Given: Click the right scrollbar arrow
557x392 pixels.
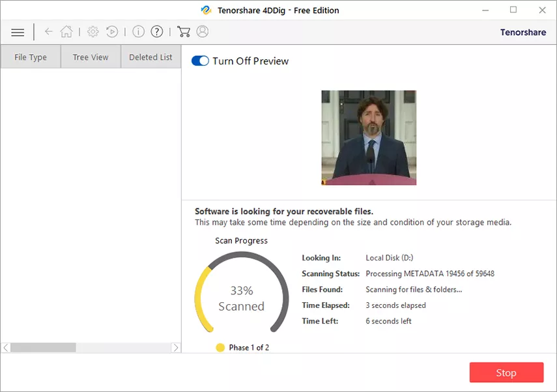Looking at the screenshot, I should tap(175, 348).
